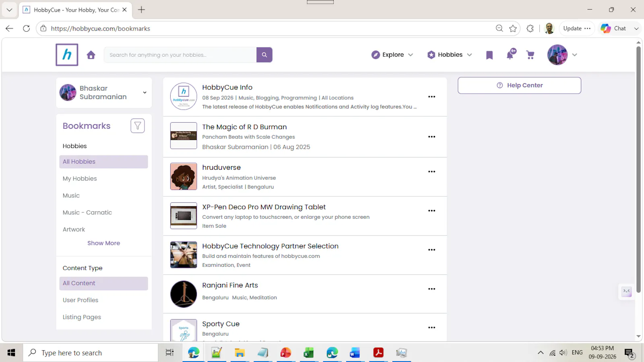This screenshot has width=644, height=362.
Task: Click the hruduverse cartoon thumbnail
Action: point(184,176)
